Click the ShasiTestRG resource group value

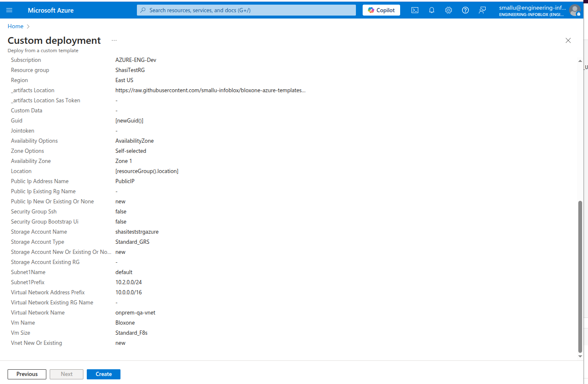(x=130, y=70)
